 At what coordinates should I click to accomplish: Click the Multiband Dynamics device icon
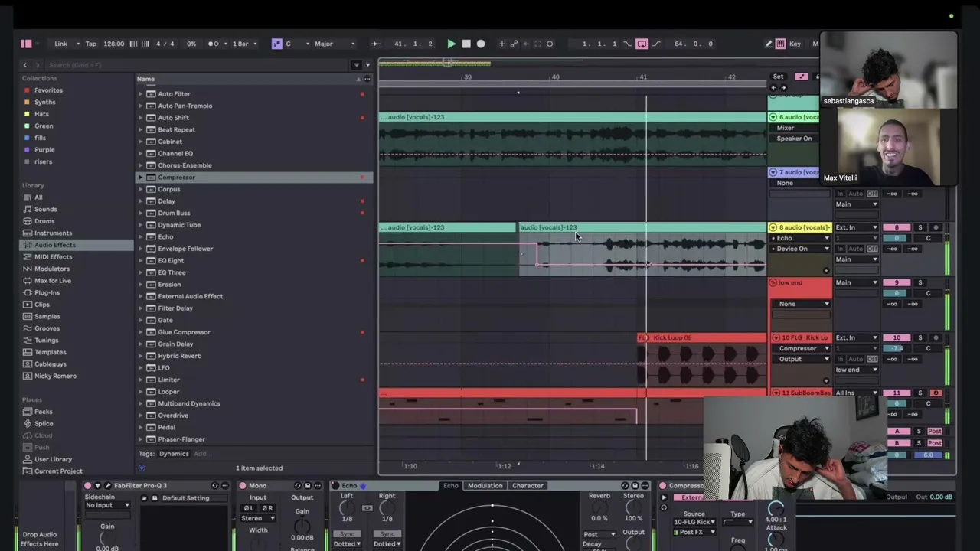click(x=151, y=403)
